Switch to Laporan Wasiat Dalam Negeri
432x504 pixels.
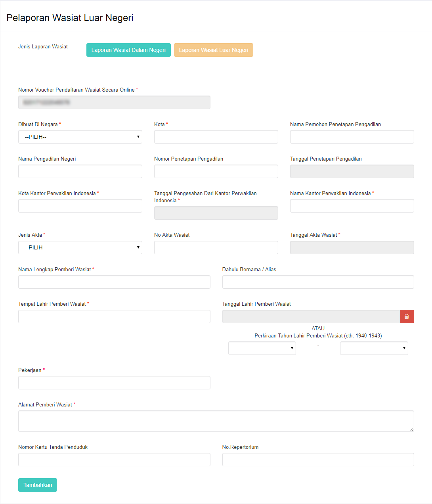128,50
